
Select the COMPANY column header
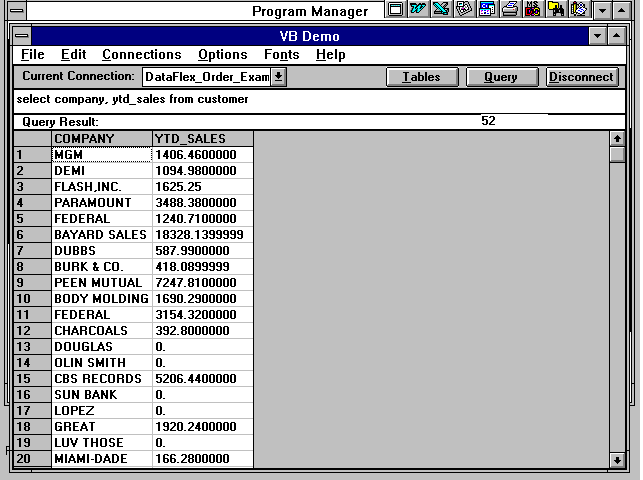101,139
